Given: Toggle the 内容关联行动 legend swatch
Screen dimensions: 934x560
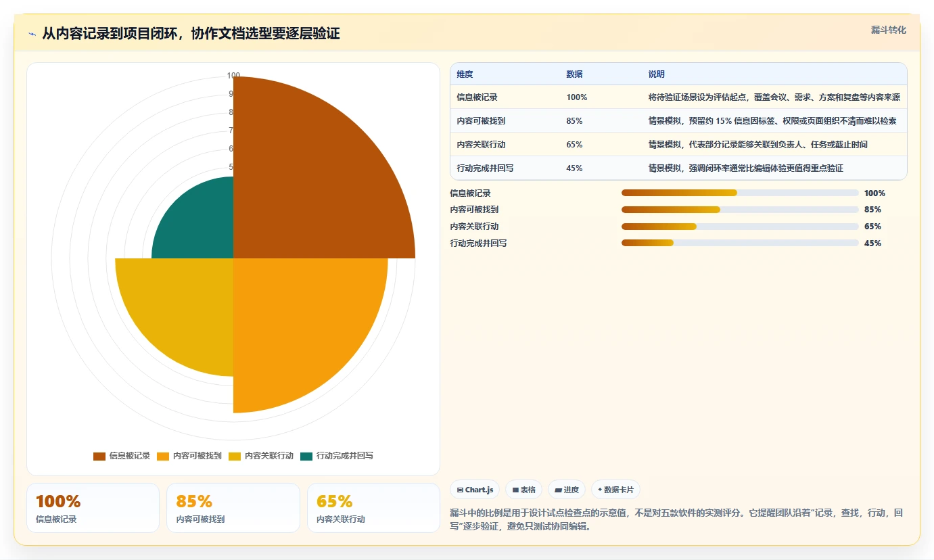Looking at the screenshot, I should coord(235,456).
